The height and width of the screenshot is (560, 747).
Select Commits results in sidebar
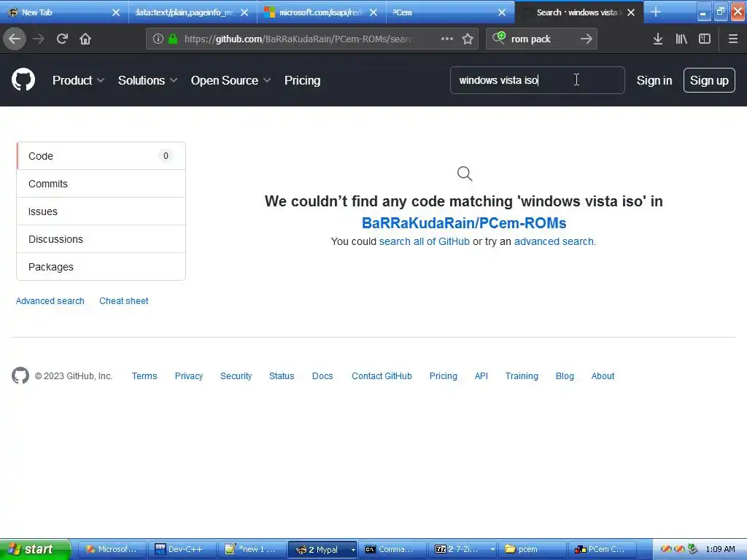(x=101, y=184)
